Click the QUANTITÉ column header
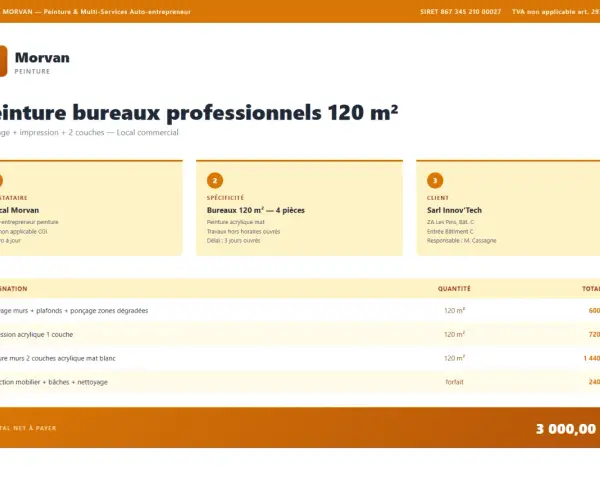This screenshot has width=600, height=480. click(454, 289)
